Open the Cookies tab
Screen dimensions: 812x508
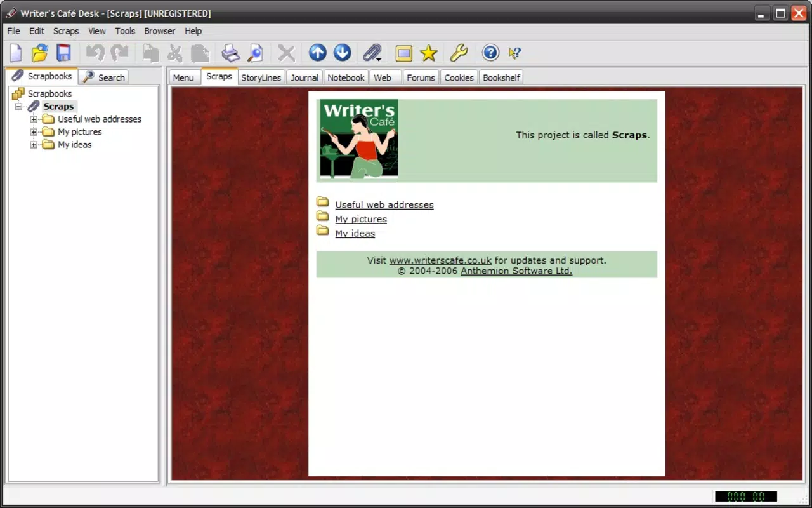459,77
